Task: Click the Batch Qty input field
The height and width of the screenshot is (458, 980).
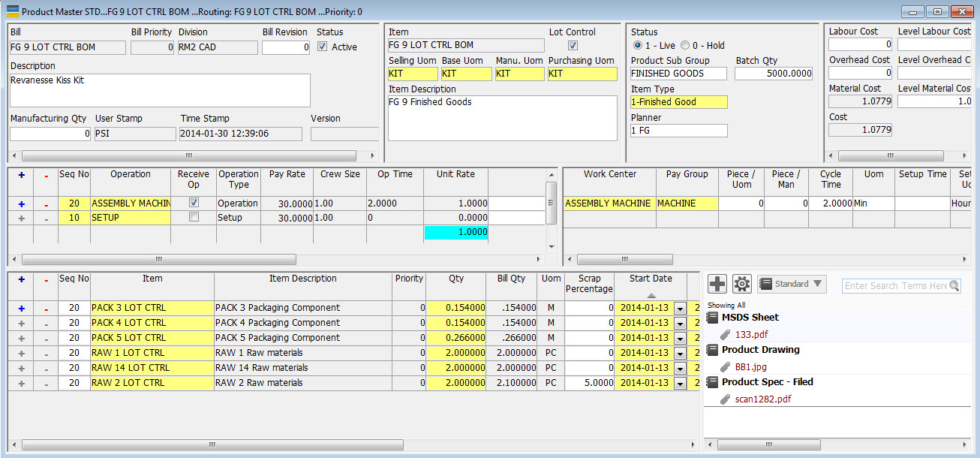Action: coord(773,74)
